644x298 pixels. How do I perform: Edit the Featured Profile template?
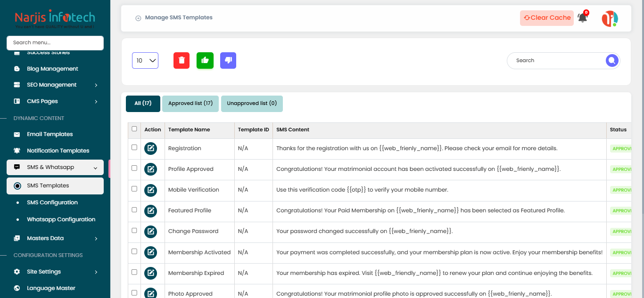coord(150,210)
